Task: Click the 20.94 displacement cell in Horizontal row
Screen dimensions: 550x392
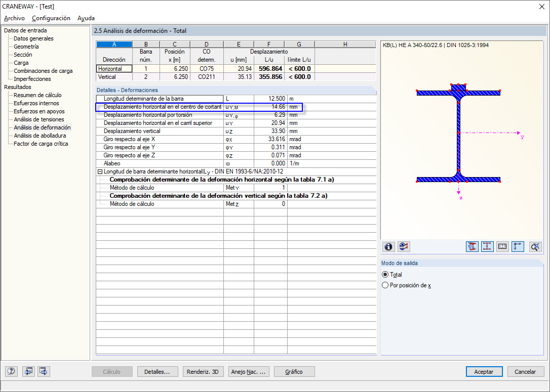Action: [x=239, y=69]
